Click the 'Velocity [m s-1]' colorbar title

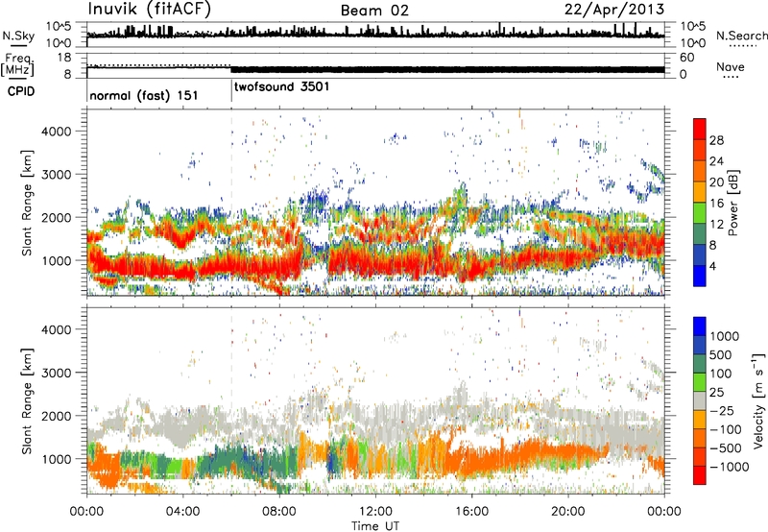pos(758,400)
